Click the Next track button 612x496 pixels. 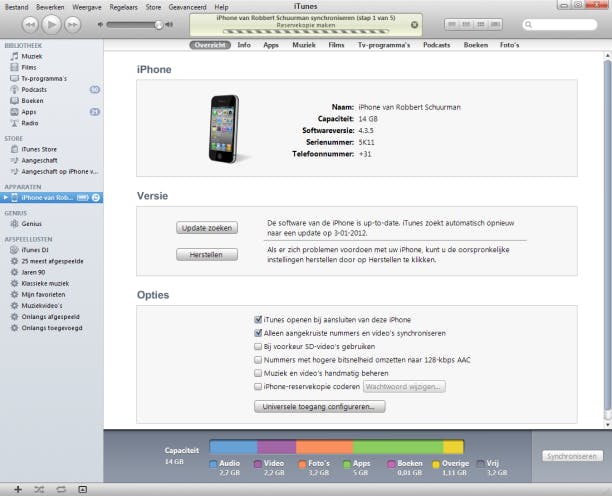click(72, 25)
